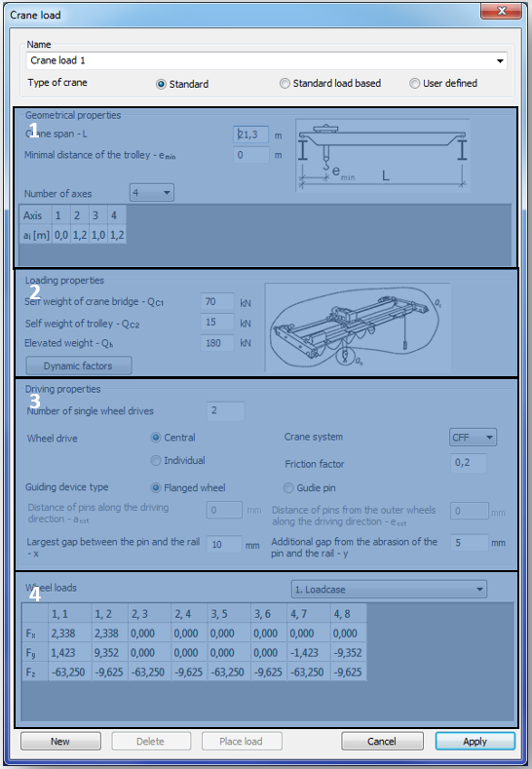Click the wheel loads column header 3, 6
The image size is (532, 769).
[x=269, y=613]
